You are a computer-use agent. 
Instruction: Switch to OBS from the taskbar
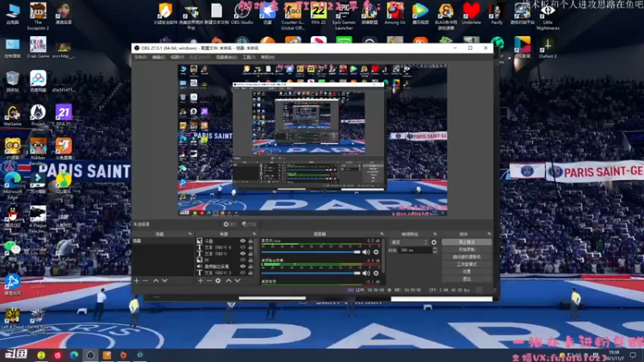click(90, 355)
